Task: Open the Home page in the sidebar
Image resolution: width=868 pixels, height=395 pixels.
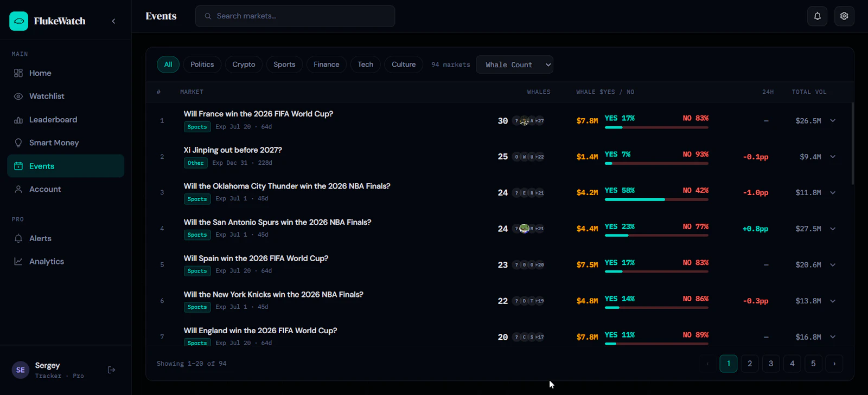Action: [x=66, y=73]
